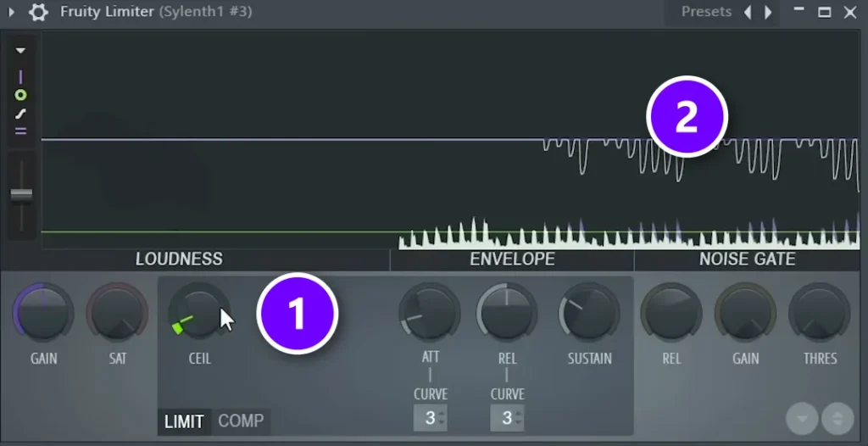The width and height of the screenshot is (868, 446).
Task: Change the ATT curve stepper value
Action: coord(431,418)
